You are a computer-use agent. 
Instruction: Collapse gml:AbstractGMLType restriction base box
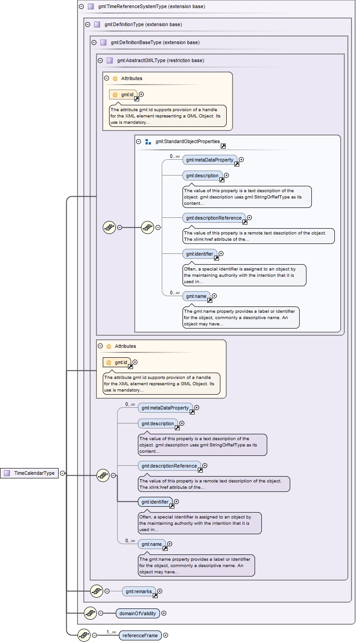tap(100, 60)
